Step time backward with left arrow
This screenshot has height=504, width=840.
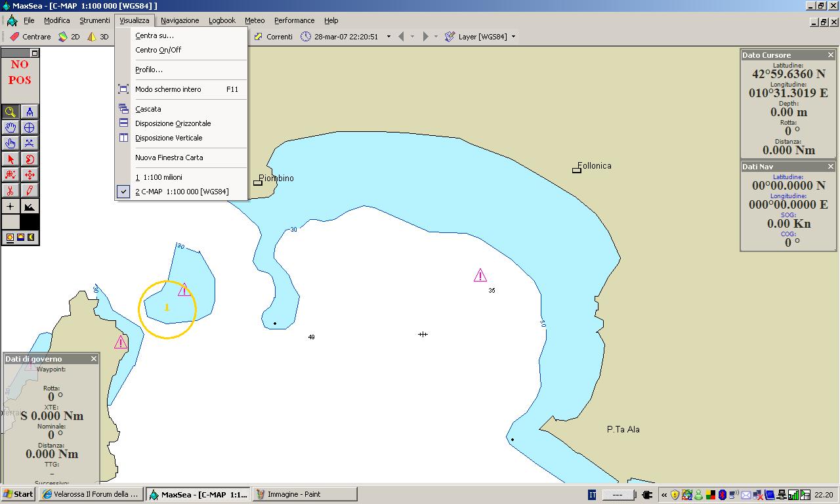pyautogui.click(x=401, y=37)
